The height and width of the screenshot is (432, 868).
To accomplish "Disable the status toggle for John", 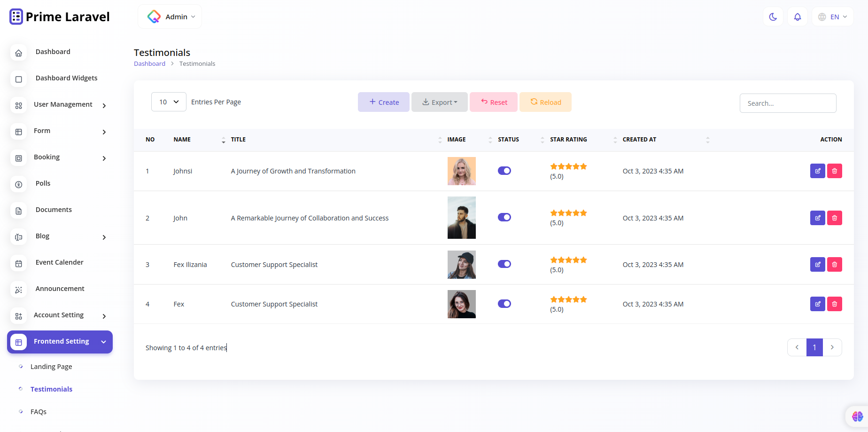I will [x=504, y=217].
